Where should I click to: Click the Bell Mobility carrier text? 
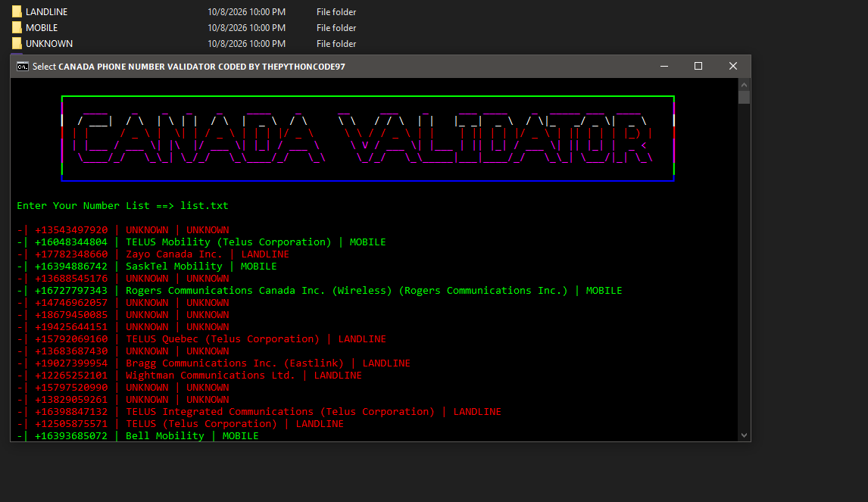[x=165, y=435]
